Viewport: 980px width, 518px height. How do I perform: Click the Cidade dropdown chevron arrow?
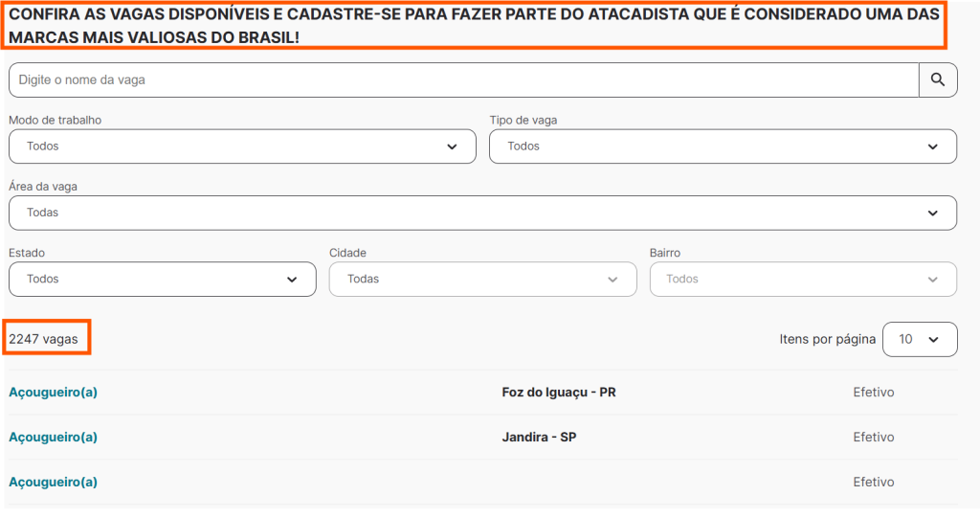[612, 279]
